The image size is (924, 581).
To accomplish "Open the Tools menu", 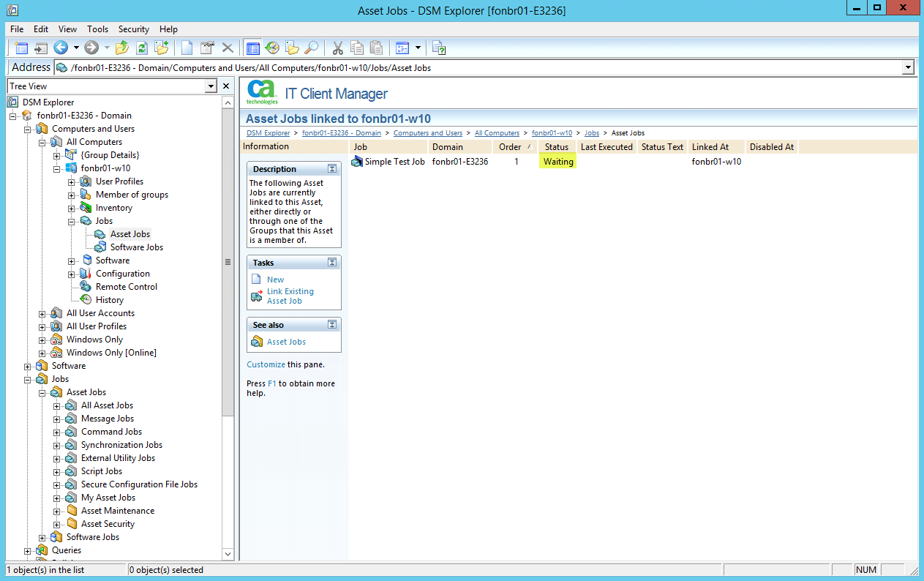I will pos(97,29).
